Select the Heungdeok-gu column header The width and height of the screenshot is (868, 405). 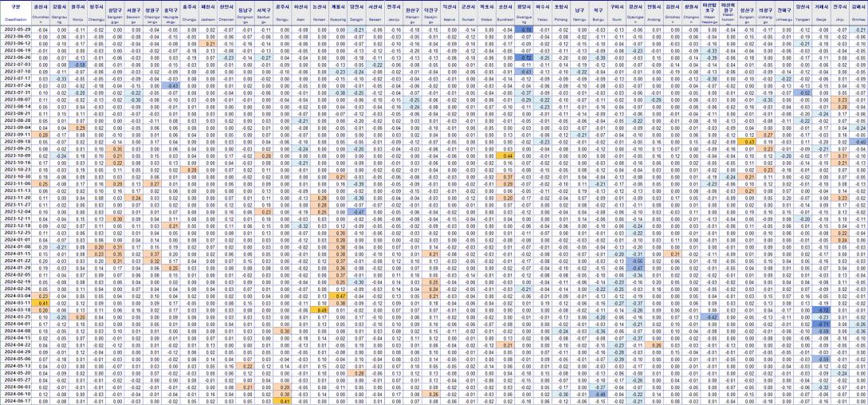(x=171, y=14)
